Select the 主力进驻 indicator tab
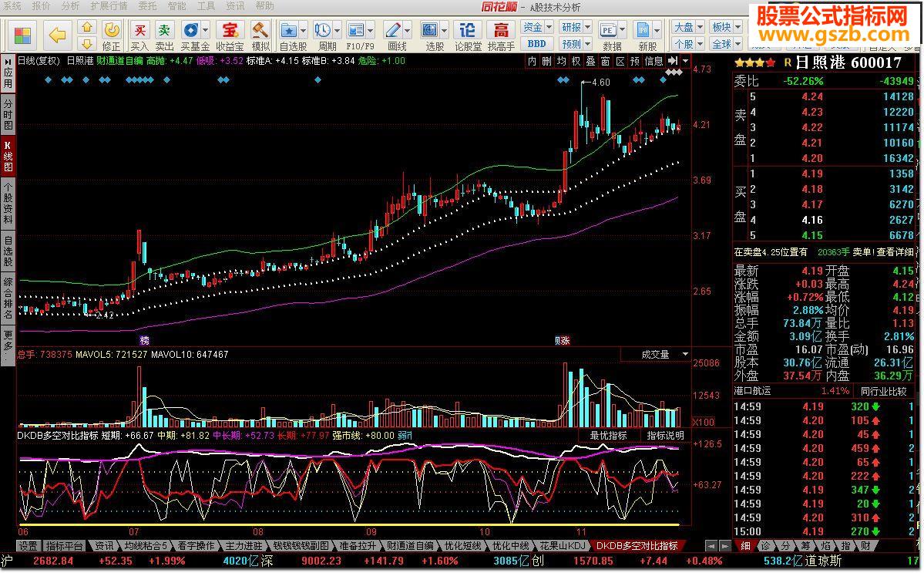 (x=244, y=546)
